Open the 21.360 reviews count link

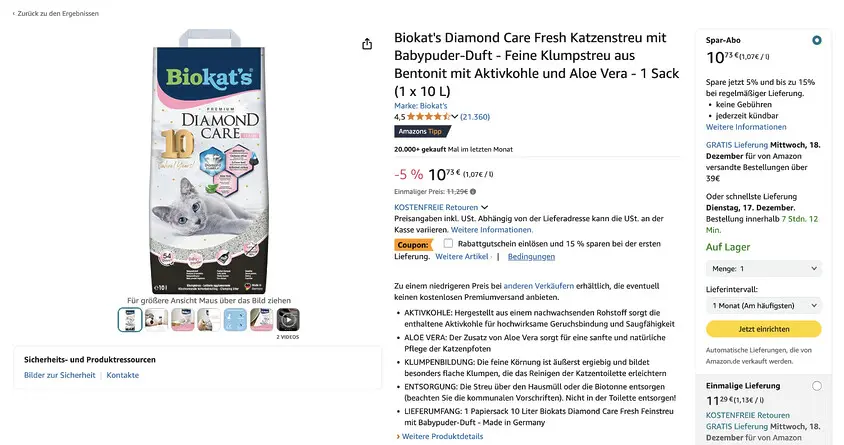point(475,117)
